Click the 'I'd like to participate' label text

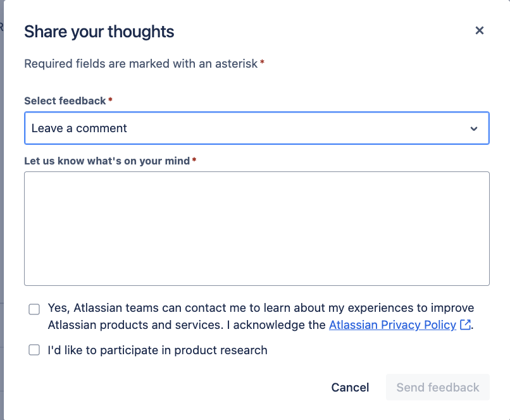[158, 350]
